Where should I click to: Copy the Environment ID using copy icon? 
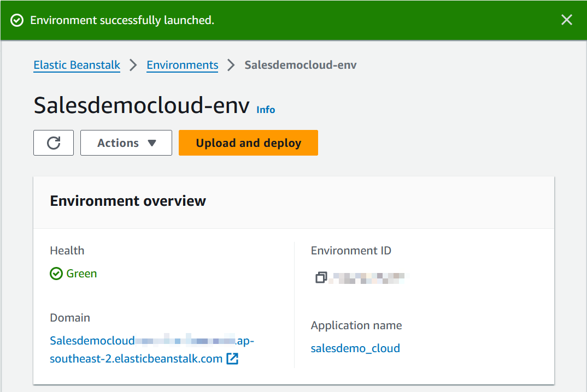pyautogui.click(x=321, y=277)
